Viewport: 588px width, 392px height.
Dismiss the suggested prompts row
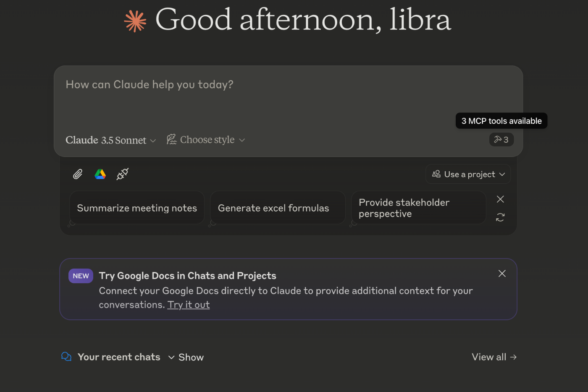point(500,199)
